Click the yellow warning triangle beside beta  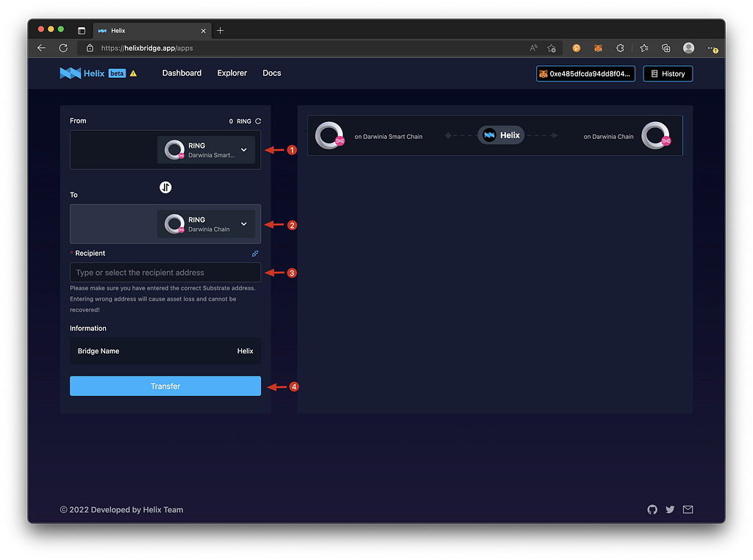[x=134, y=73]
